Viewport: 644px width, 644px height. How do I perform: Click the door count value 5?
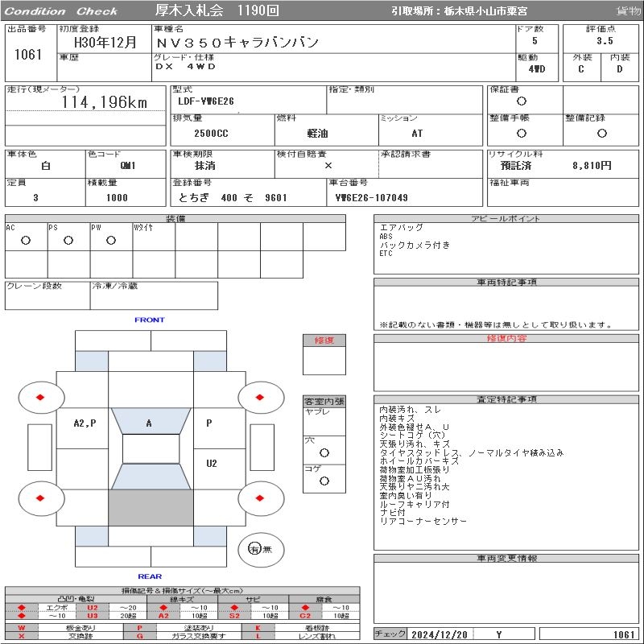pyautogui.click(x=535, y=41)
